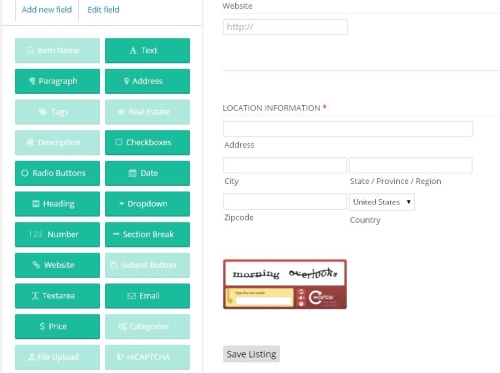Viewport: 500px width, 373px height.
Task: Click the reCAPTCHA help icon
Action: [x=301, y=304]
